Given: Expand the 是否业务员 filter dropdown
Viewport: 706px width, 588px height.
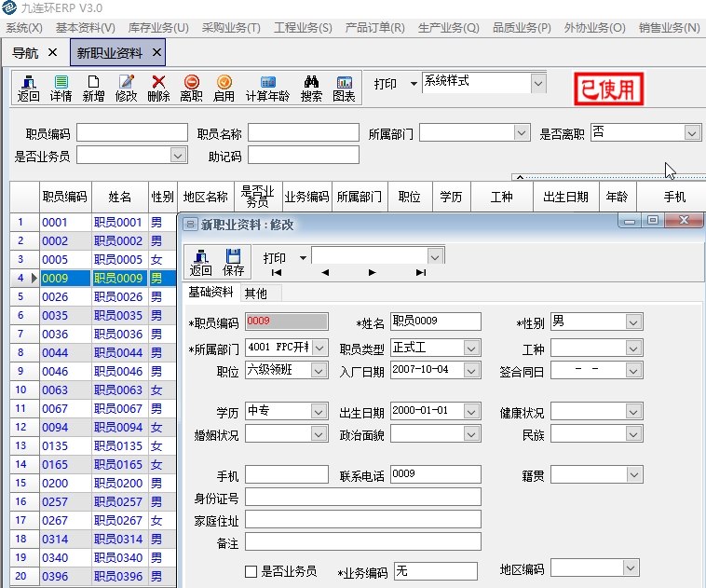Looking at the screenshot, I should [x=178, y=156].
